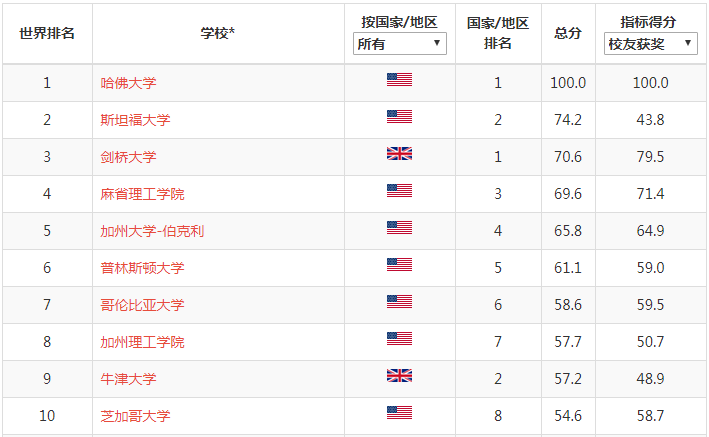Click the US flag in Harvard's row
This screenshot has width=709, height=437.
pyautogui.click(x=399, y=80)
